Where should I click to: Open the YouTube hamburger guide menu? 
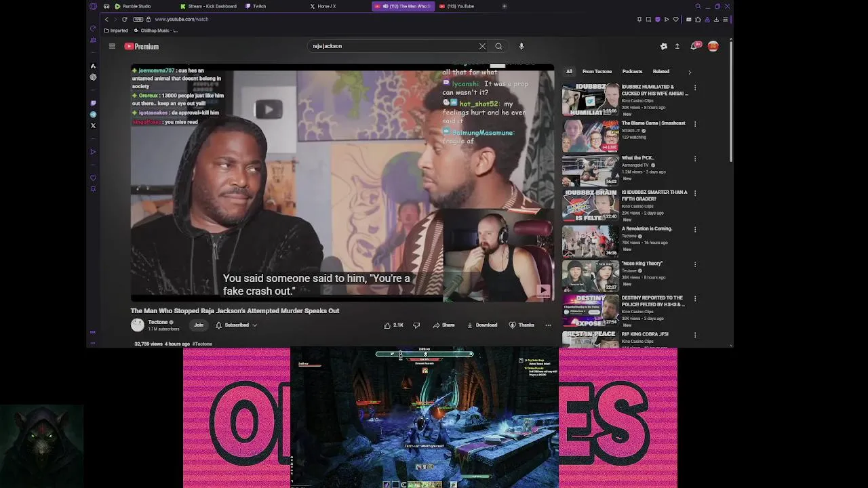click(x=112, y=46)
